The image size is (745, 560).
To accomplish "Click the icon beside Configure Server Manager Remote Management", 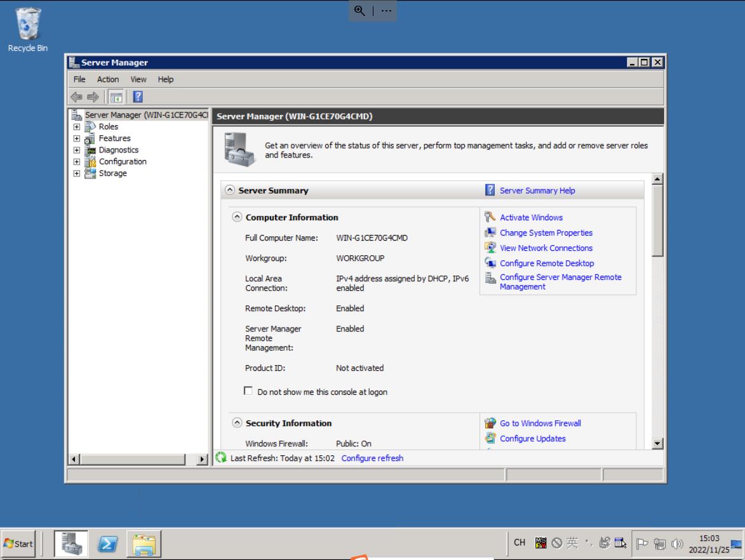I will click(x=490, y=277).
